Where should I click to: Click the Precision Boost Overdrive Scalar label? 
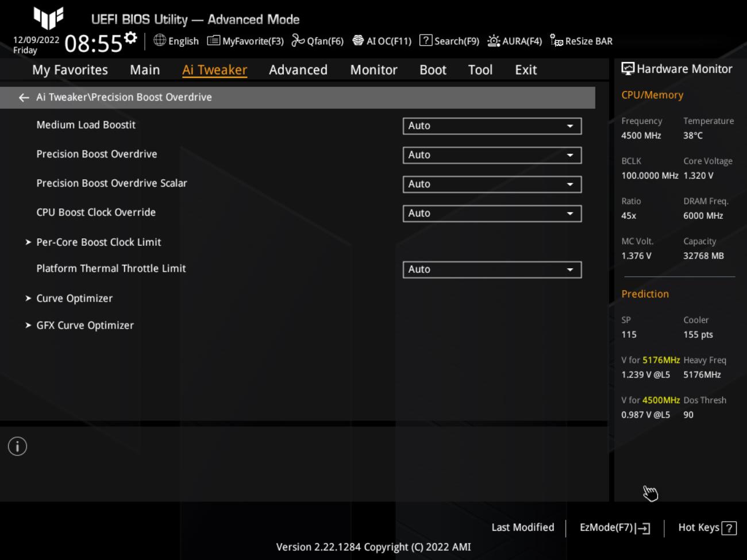point(111,183)
